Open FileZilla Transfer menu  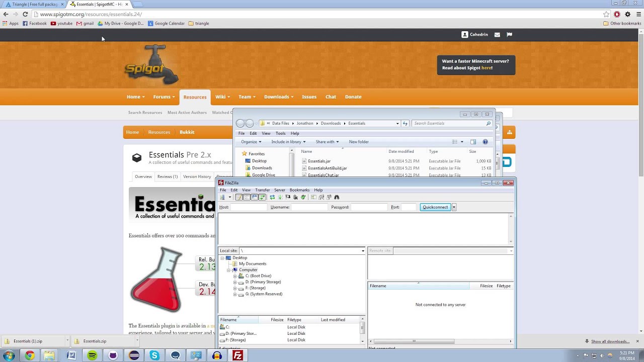(262, 190)
